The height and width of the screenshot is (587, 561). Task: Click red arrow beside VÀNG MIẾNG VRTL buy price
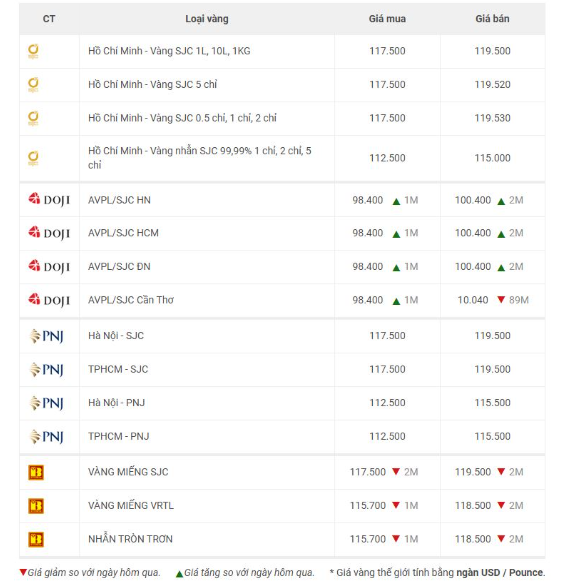point(396,505)
